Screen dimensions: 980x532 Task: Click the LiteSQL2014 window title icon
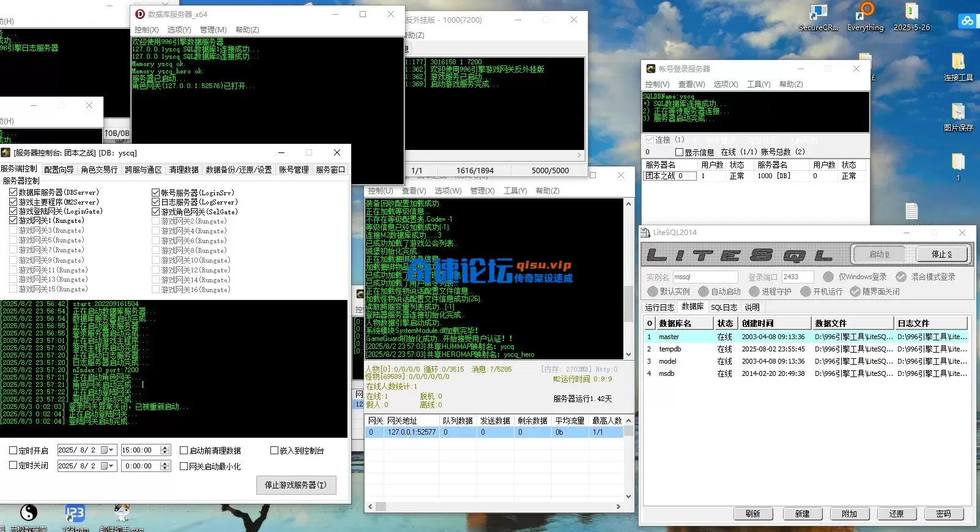click(645, 233)
